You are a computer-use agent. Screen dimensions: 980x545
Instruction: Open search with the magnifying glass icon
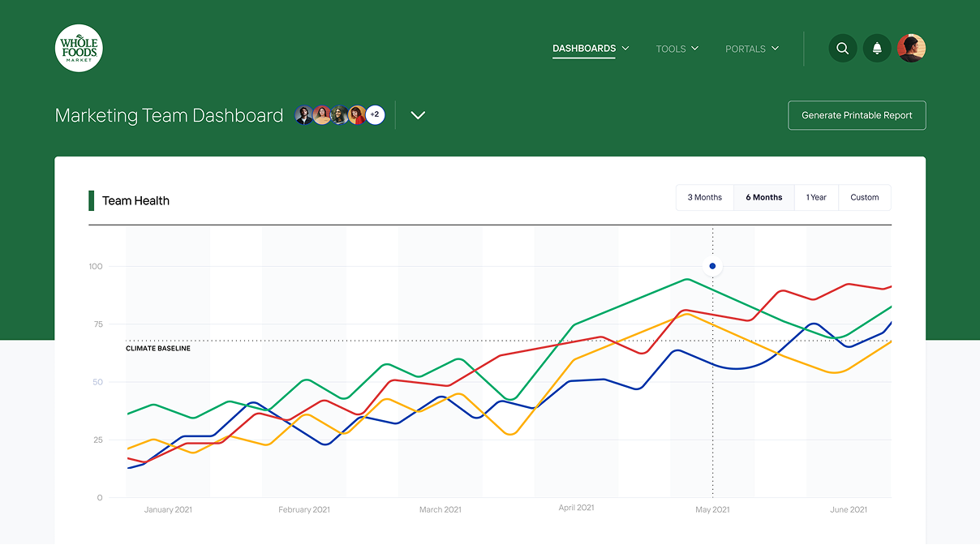[842, 49]
